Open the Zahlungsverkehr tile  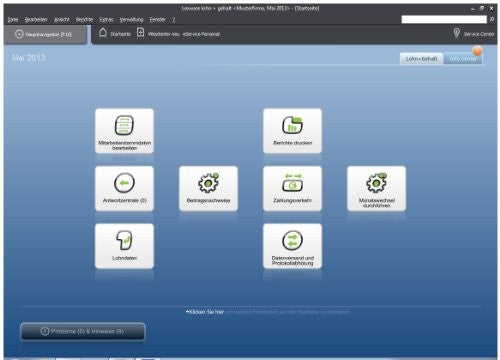coord(292,189)
